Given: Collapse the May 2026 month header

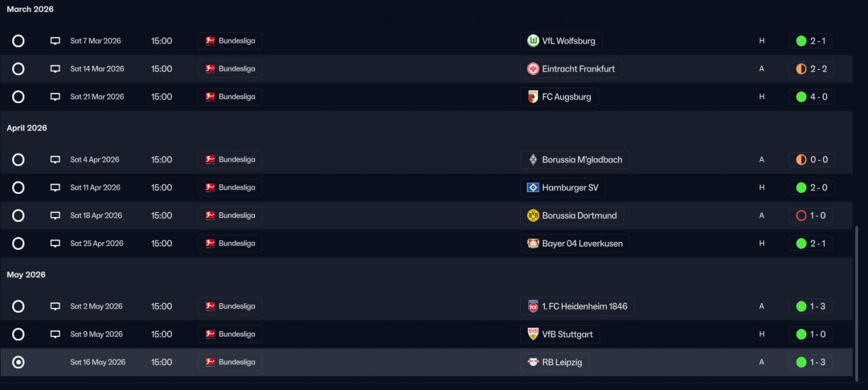Looking at the screenshot, I should pyautogui.click(x=26, y=275).
